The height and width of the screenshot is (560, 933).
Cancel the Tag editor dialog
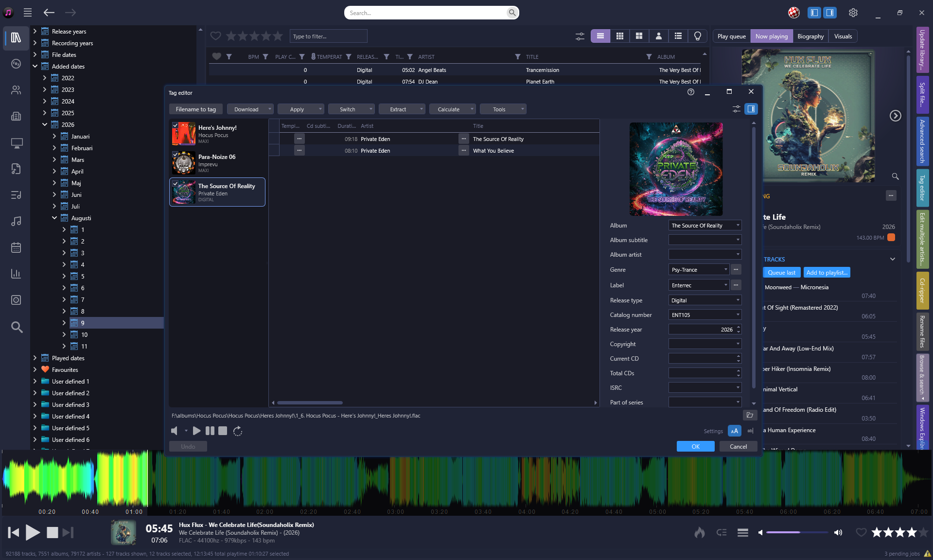click(738, 446)
